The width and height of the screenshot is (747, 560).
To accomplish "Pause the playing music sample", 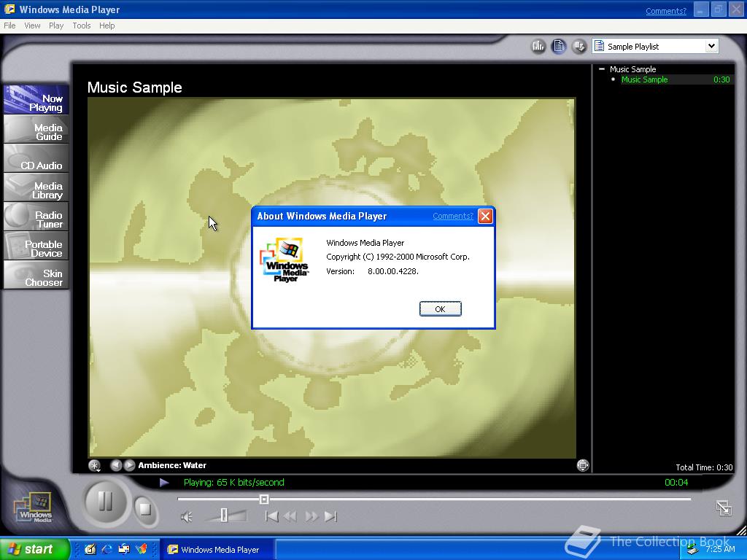I will coord(105,501).
